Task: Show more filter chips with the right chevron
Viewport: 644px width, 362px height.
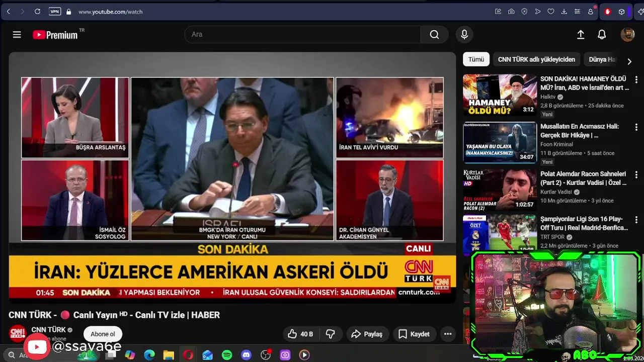Action: click(629, 61)
